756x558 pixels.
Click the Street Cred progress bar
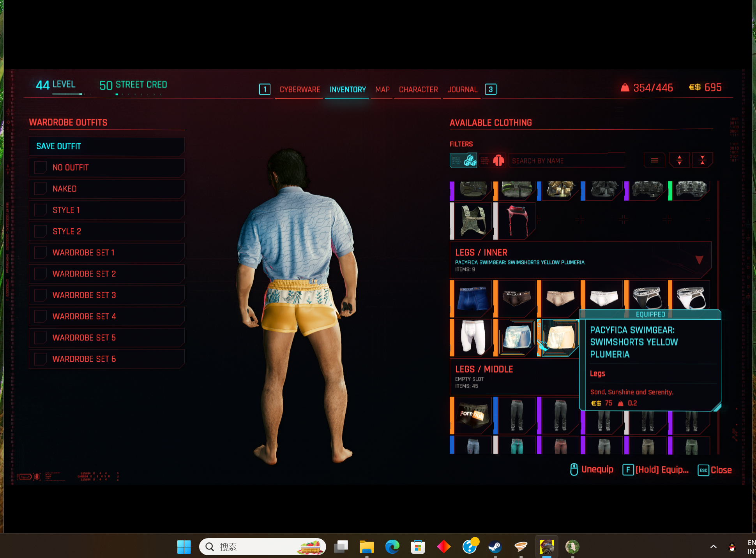click(x=138, y=94)
